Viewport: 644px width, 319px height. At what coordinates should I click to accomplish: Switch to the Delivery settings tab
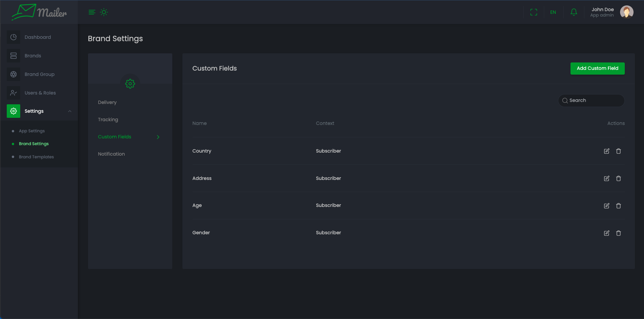[107, 102]
